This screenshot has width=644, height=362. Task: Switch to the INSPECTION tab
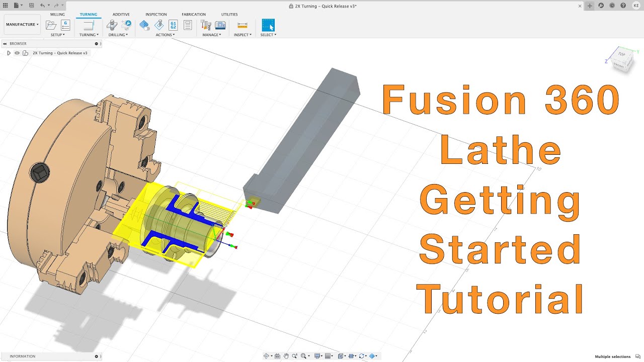pyautogui.click(x=156, y=15)
